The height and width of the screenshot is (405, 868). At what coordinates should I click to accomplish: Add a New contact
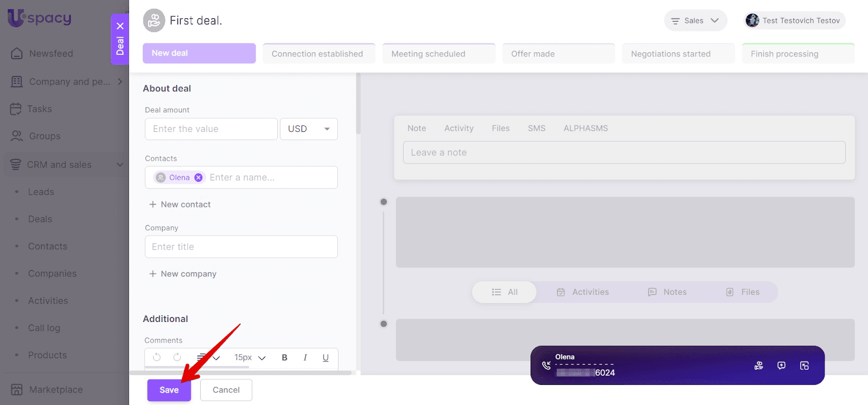click(180, 204)
